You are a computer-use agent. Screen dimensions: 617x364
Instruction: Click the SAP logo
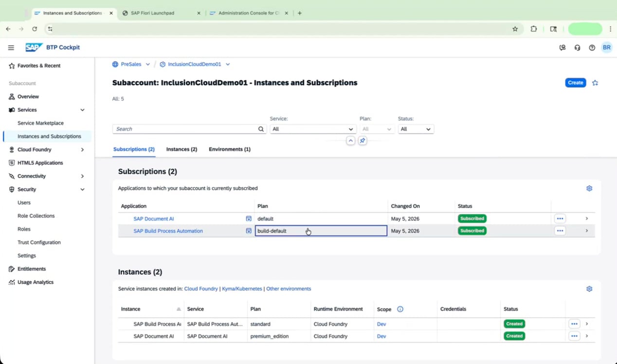tap(34, 47)
